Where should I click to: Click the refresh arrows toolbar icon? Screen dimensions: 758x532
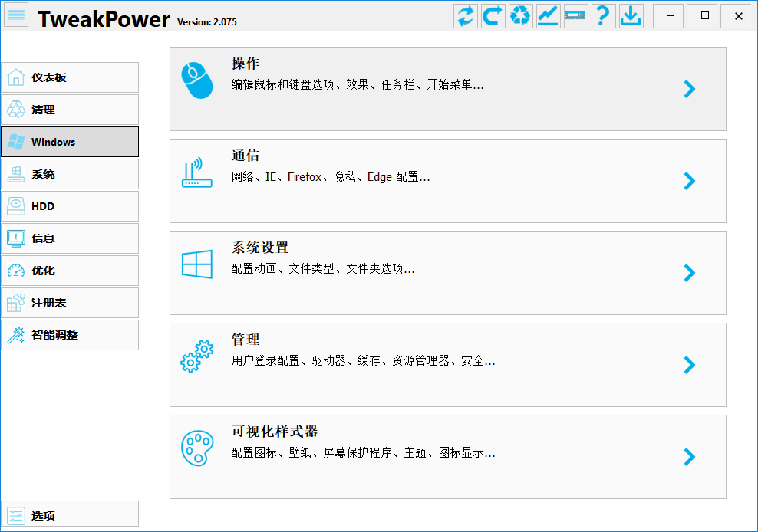coord(466,15)
